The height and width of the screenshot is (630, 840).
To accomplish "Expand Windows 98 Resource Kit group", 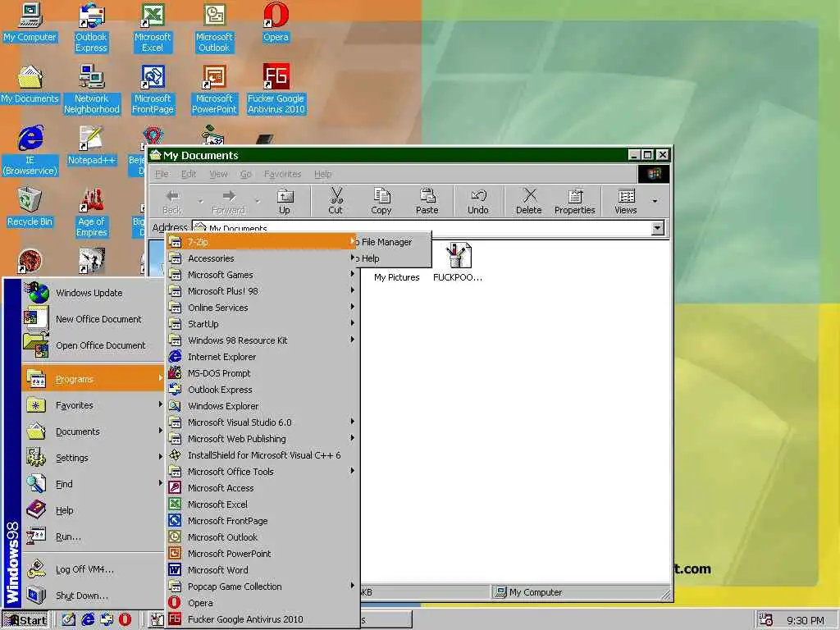I will click(x=262, y=340).
